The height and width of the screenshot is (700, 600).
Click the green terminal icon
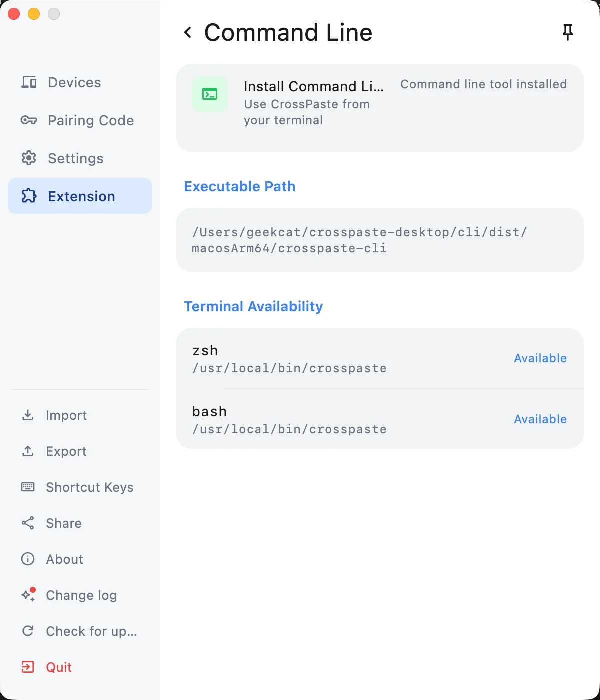pyautogui.click(x=210, y=94)
